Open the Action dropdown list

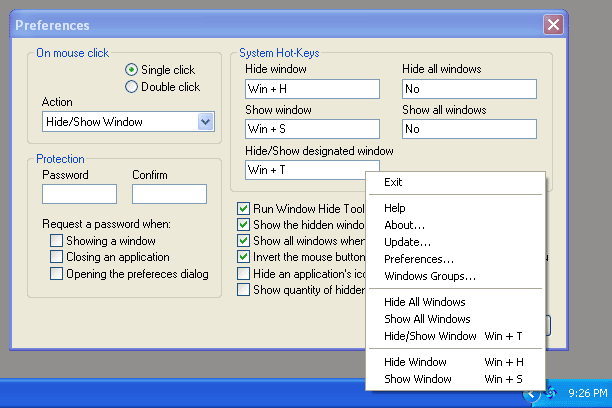205,122
